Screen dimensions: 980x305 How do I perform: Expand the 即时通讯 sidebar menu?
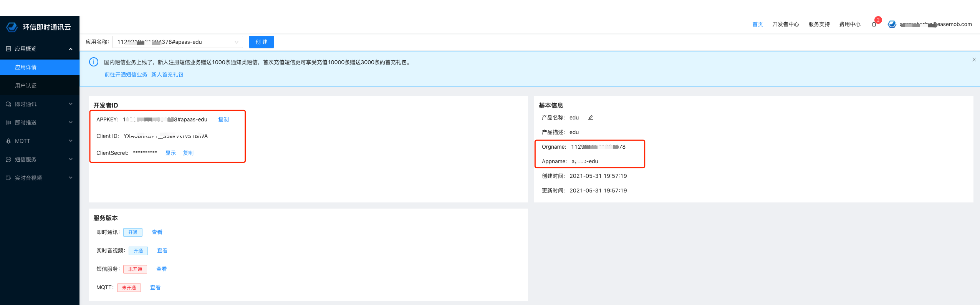click(71, 104)
